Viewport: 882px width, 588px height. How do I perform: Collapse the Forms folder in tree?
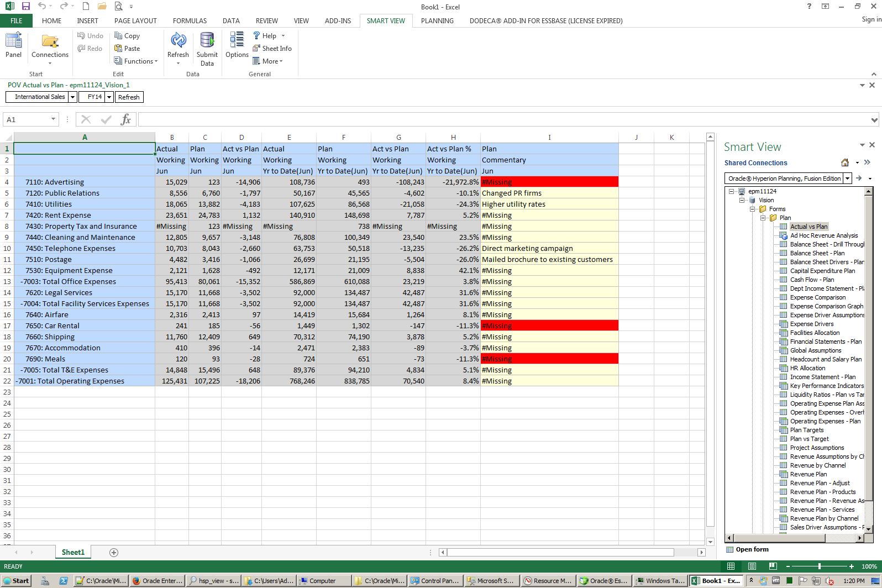coord(752,209)
